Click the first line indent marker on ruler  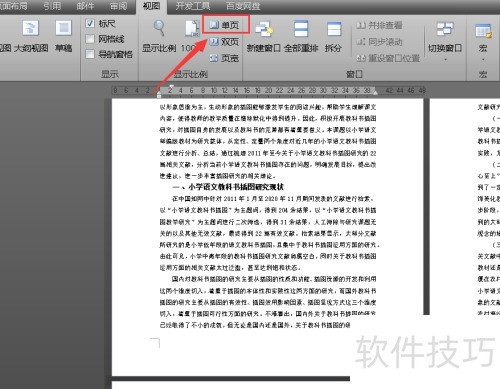[x=171, y=87]
